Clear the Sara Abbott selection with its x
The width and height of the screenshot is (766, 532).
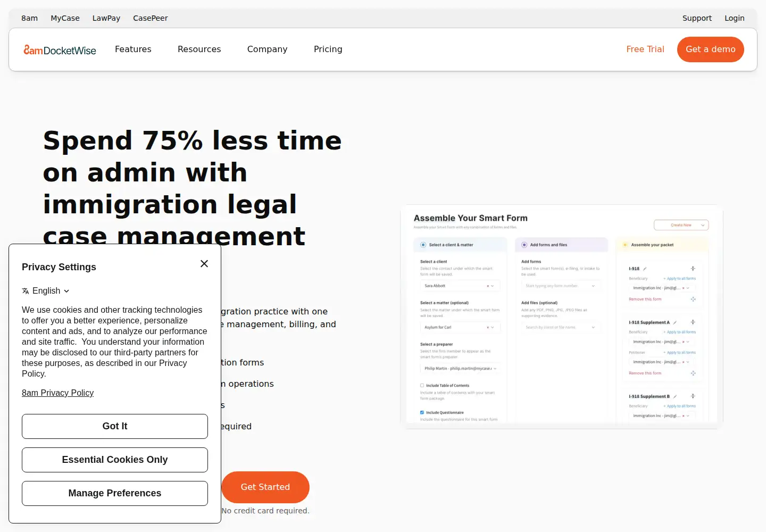(x=488, y=286)
